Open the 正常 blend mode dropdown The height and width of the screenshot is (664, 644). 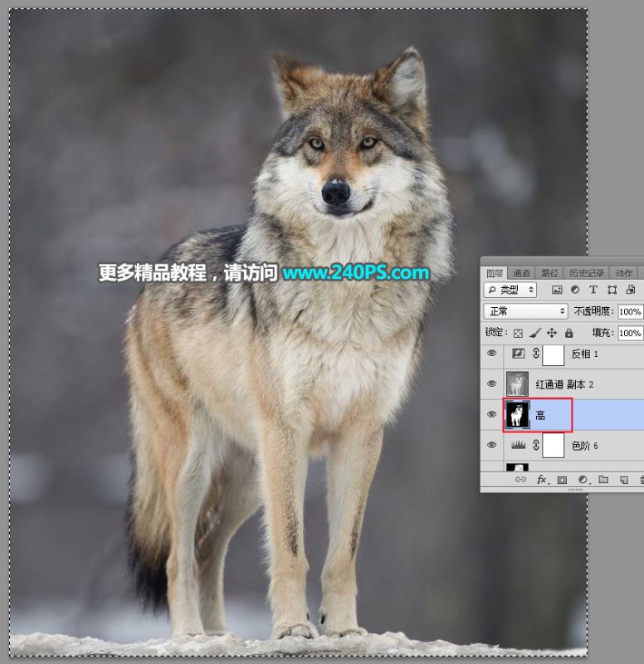tap(525, 311)
